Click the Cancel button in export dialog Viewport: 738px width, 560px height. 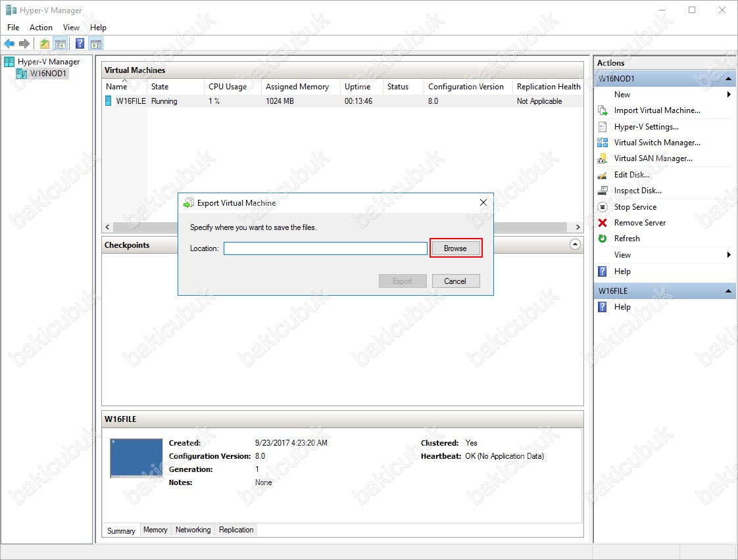(455, 281)
